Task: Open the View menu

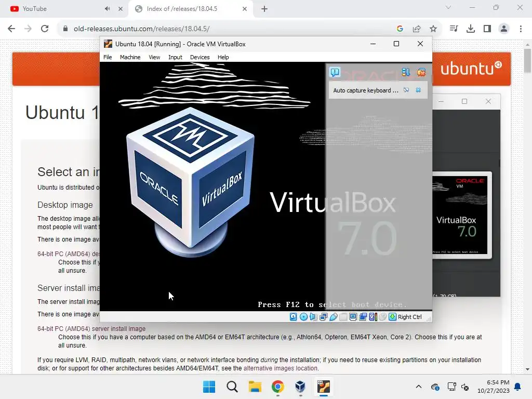Action: coord(154,57)
